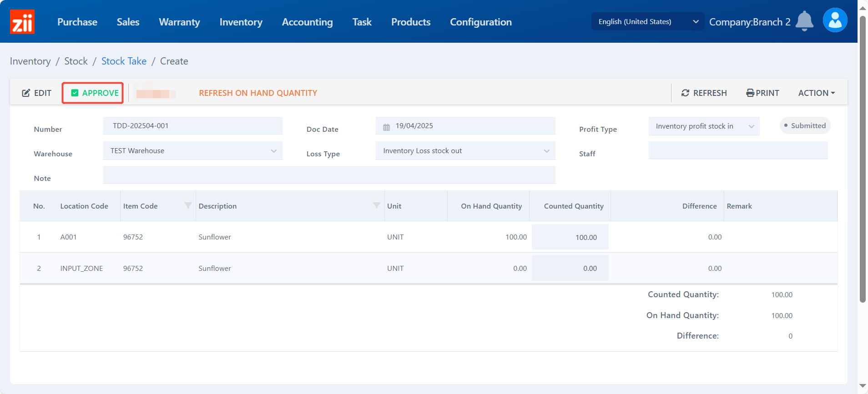Screen dimensions: 868x394
Task: Open the Accounting menu
Action: click(x=307, y=22)
